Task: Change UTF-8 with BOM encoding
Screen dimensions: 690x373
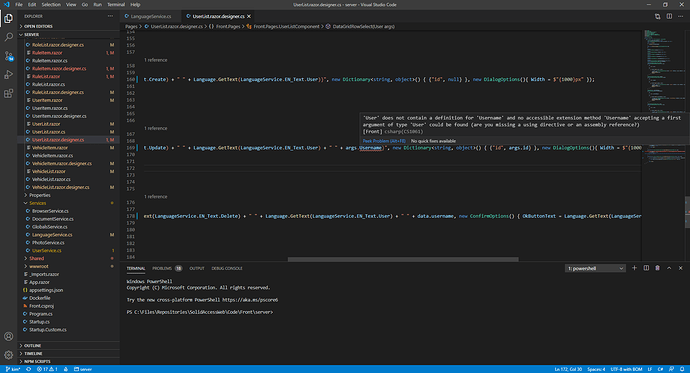Action: pyautogui.click(x=626, y=369)
